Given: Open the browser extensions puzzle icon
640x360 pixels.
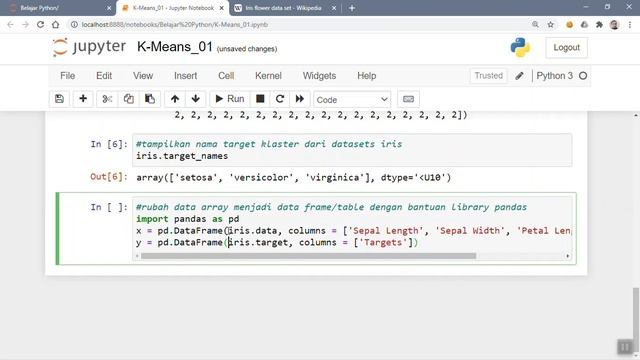Looking at the screenshot, I should pyautogui.click(x=599, y=24).
